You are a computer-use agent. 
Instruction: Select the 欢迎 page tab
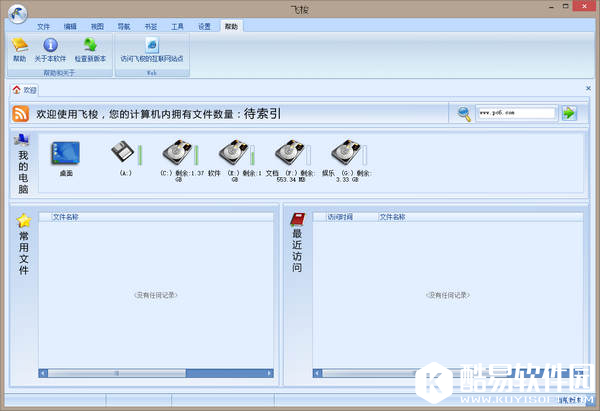[x=26, y=90]
